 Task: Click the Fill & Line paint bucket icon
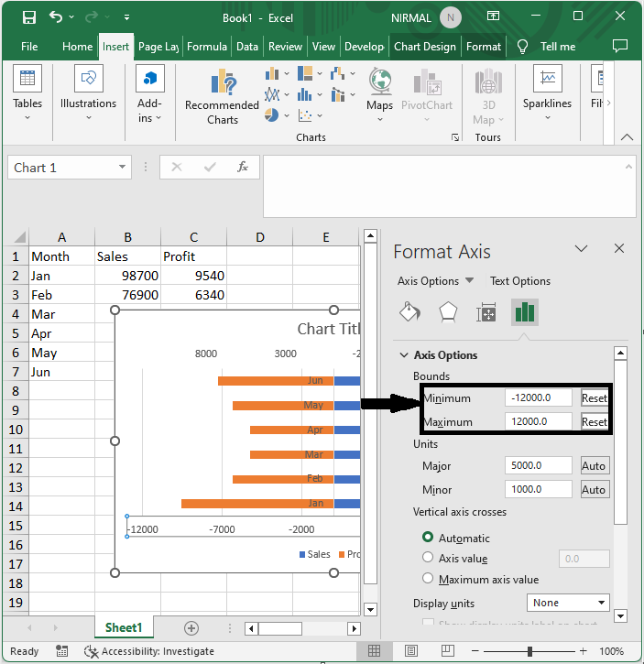(x=409, y=312)
